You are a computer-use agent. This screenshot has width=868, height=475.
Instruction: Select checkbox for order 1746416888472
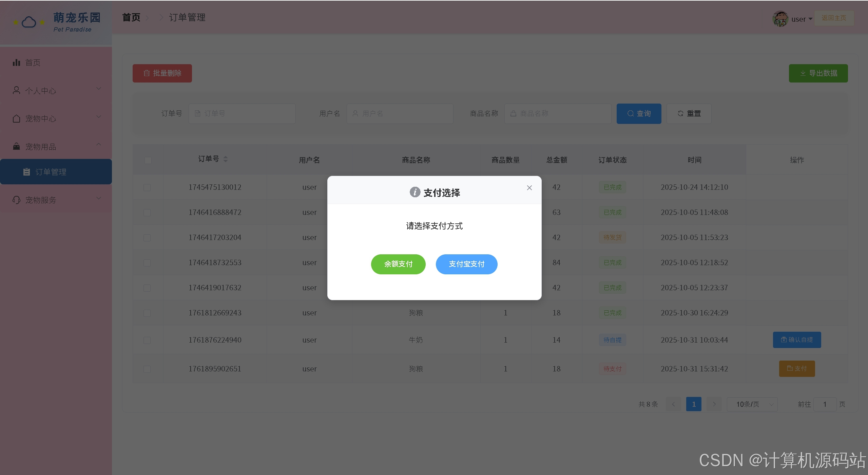point(147,213)
